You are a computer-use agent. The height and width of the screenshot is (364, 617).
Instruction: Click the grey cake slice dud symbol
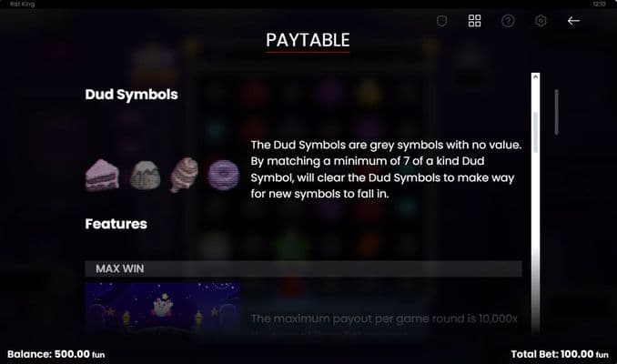(102, 175)
